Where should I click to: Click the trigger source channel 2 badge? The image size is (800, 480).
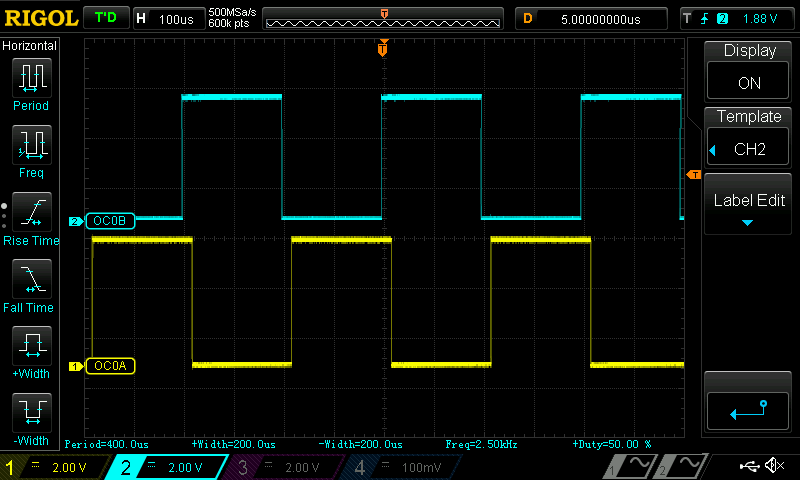coord(722,19)
